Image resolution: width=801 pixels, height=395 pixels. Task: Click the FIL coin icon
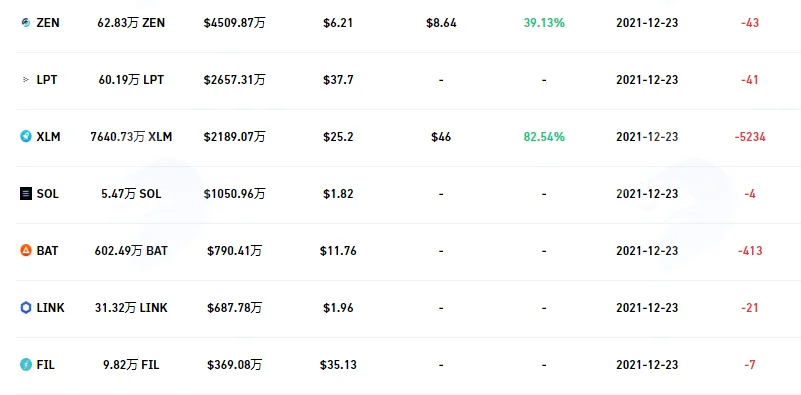(26, 365)
